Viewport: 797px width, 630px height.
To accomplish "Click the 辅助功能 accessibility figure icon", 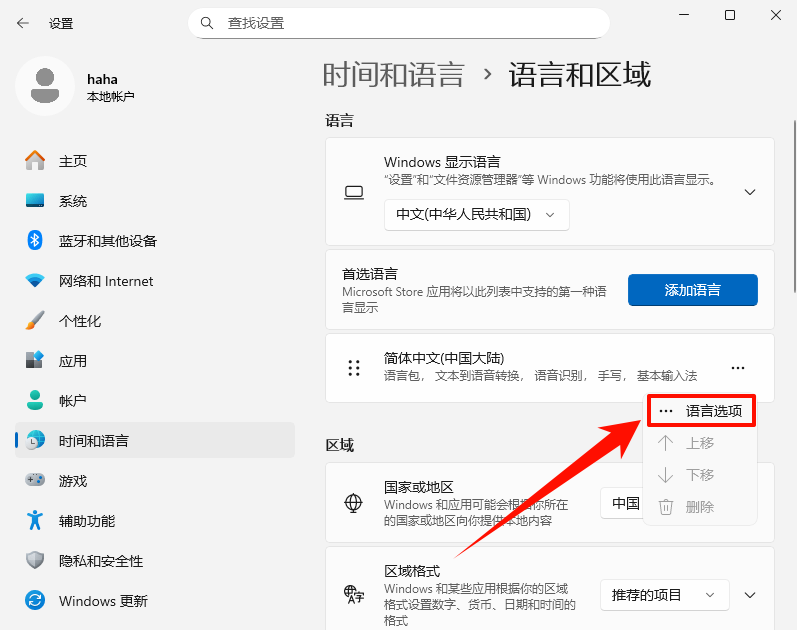I will tap(35, 520).
